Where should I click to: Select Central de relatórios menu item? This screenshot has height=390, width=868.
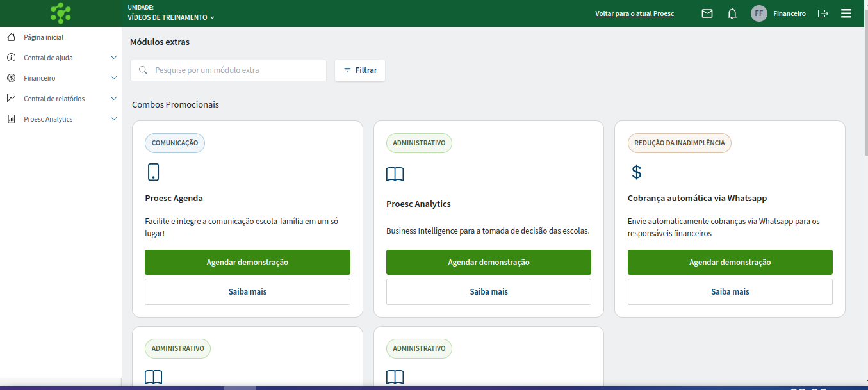coord(54,99)
